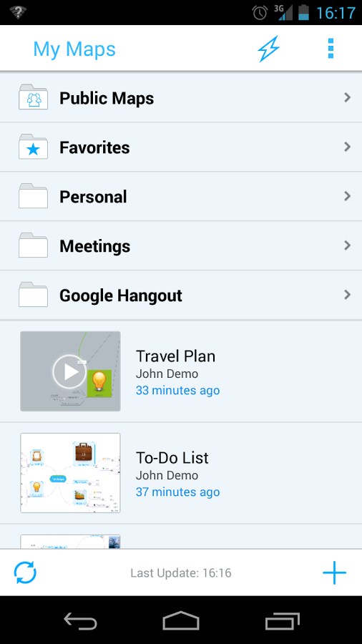This screenshot has width=362, height=644.
Task: Expand Favorites using its chevron arrow
Action: point(347,147)
